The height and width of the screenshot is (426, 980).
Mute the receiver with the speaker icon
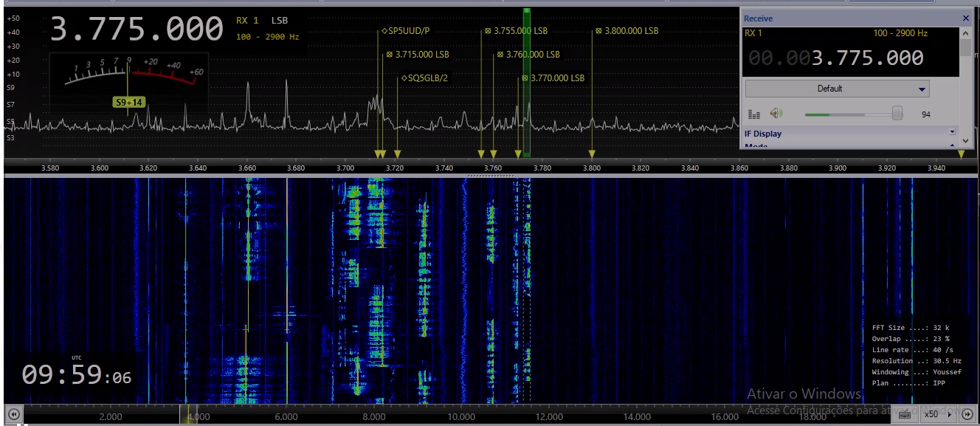coord(776,114)
